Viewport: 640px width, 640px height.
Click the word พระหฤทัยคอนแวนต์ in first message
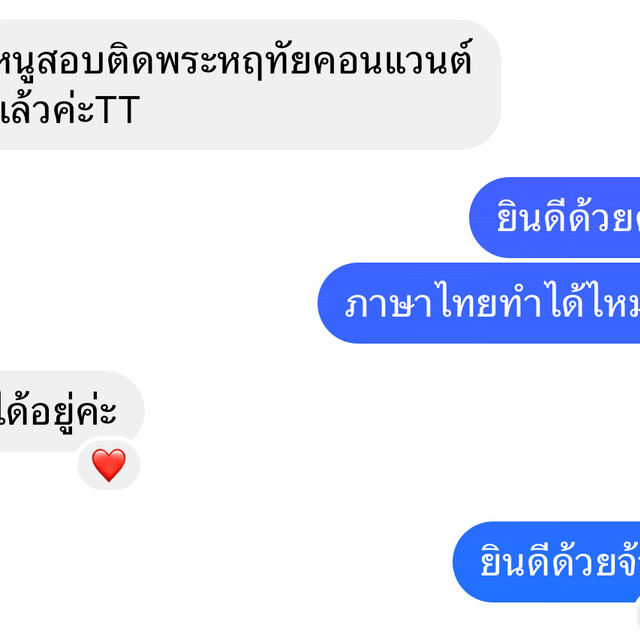(316, 61)
